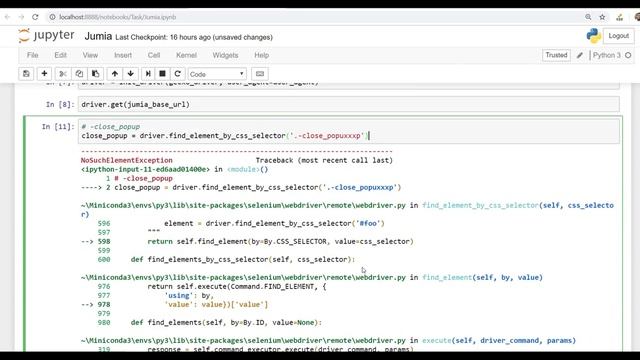Screen dimensions: 640x360
Task: Open the Kernel menu
Action: coord(186,55)
